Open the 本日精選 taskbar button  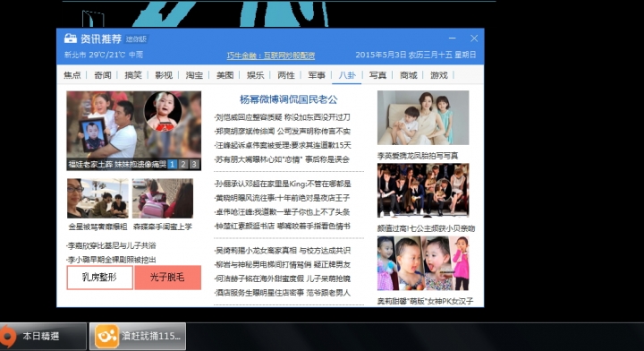(x=43, y=337)
